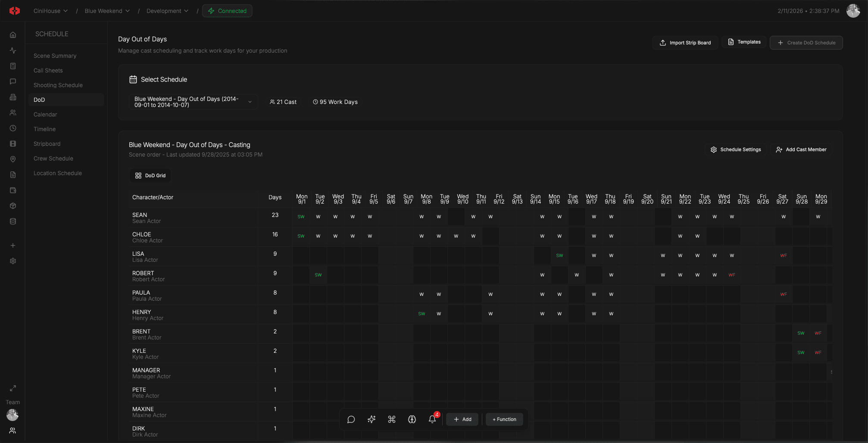Click the brain icon in floating toolbar
The width and height of the screenshot is (868, 443).
coord(412,419)
